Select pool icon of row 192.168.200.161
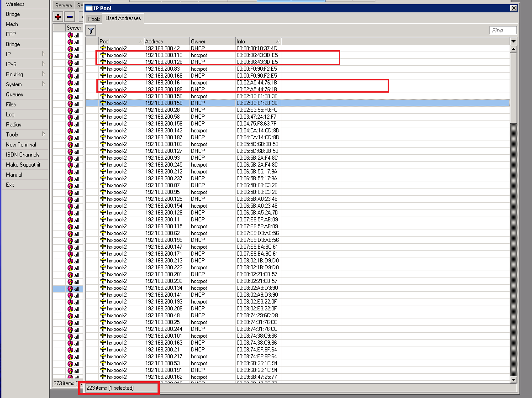This screenshot has width=532, height=398. (x=103, y=82)
